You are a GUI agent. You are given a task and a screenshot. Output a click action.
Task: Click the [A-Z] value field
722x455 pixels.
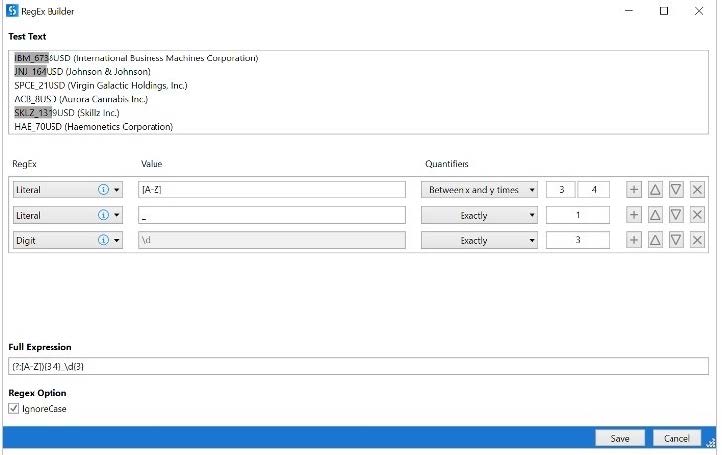pyautogui.click(x=272, y=190)
